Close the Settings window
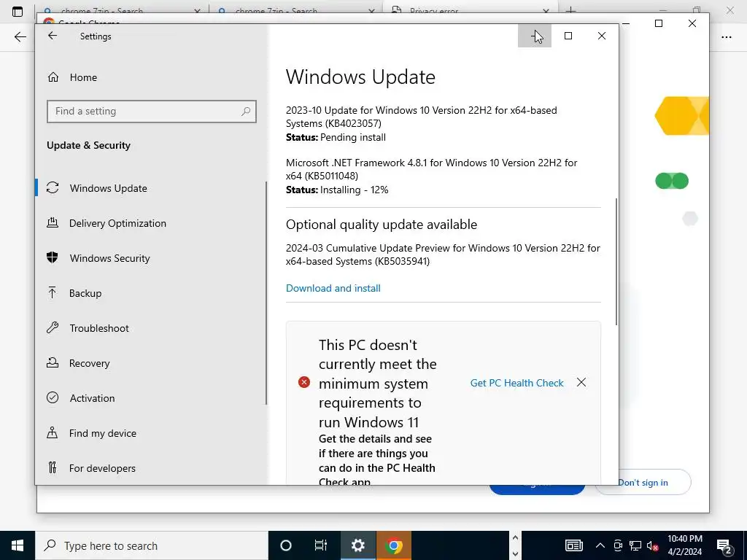747x560 pixels. 602,36
